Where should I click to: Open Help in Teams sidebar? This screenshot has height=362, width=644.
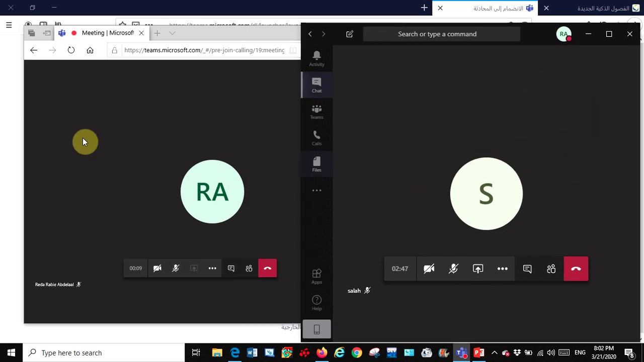pyautogui.click(x=316, y=303)
